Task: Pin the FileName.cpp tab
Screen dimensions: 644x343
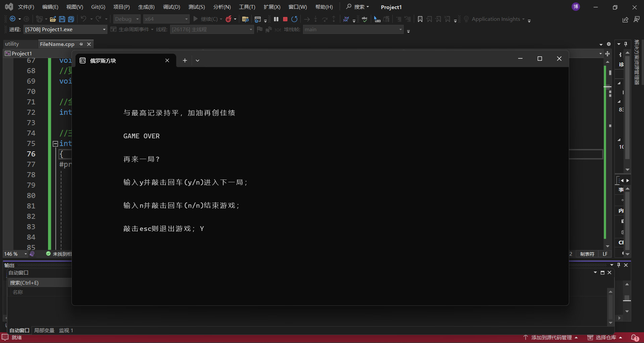Action: pyautogui.click(x=81, y=44)
